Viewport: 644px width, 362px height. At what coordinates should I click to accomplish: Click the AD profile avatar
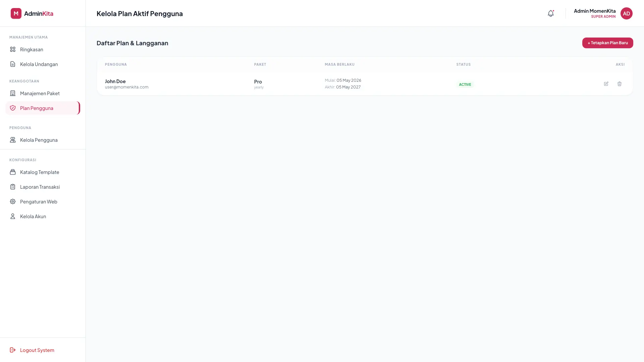click(x=626, y=13)
